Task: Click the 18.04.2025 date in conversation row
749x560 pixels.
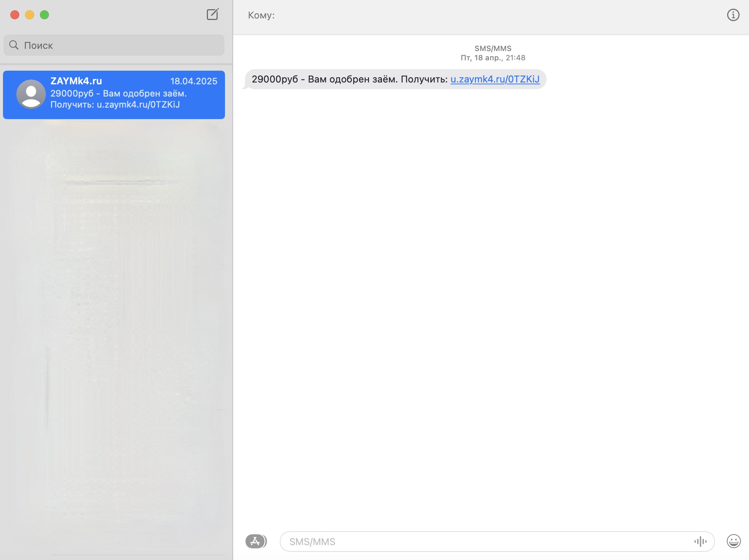Action: point(194,81)
